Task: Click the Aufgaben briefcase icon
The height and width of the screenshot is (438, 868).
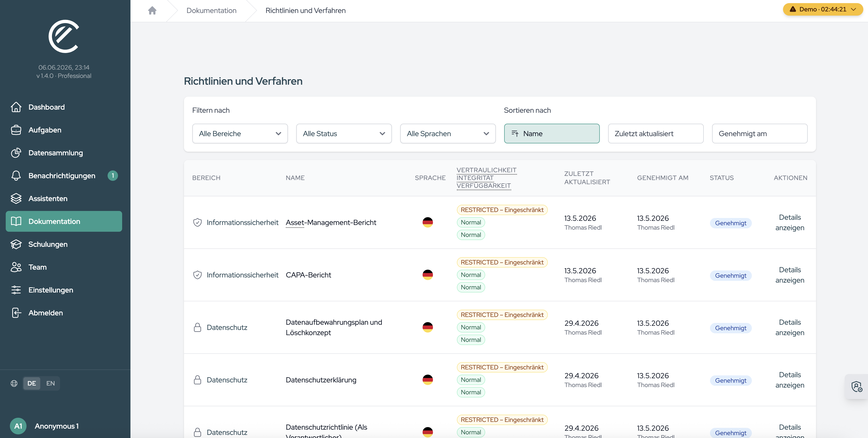Action: pos(16,130)
